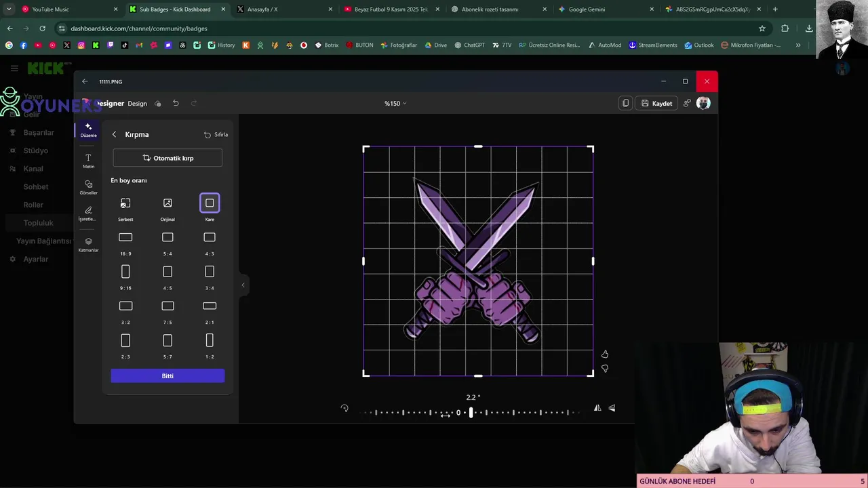Click the thumbs down feedback icon
The image size is (868, 488).
tap(605, 369)
